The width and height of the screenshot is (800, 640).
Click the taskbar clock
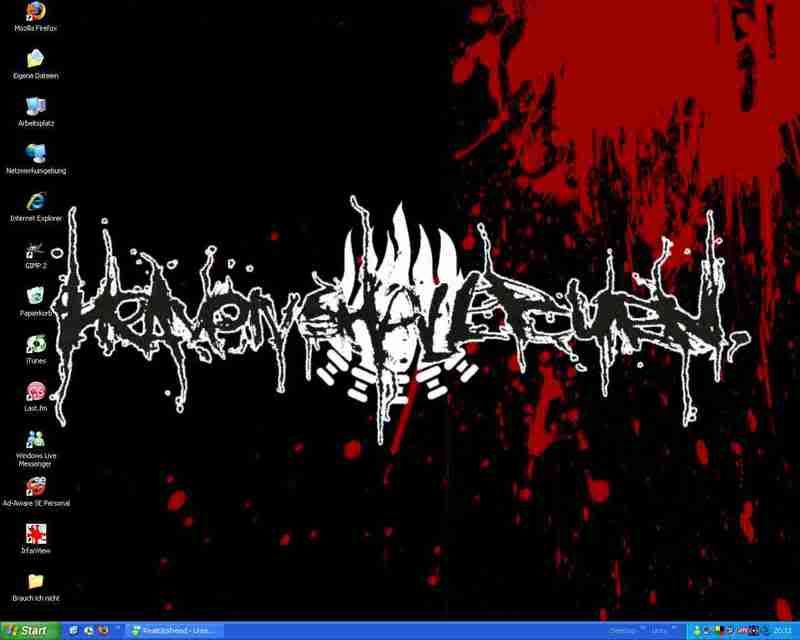click(783, 631)
